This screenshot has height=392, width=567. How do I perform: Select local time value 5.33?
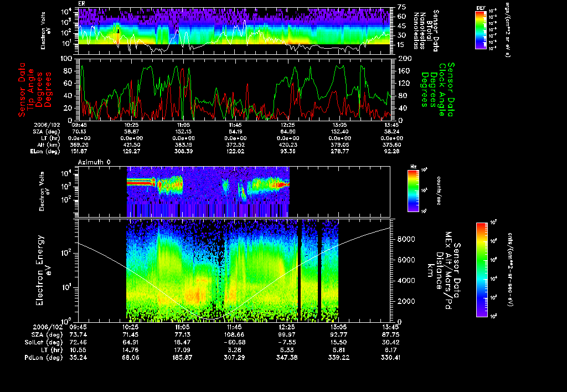(287, 350)
